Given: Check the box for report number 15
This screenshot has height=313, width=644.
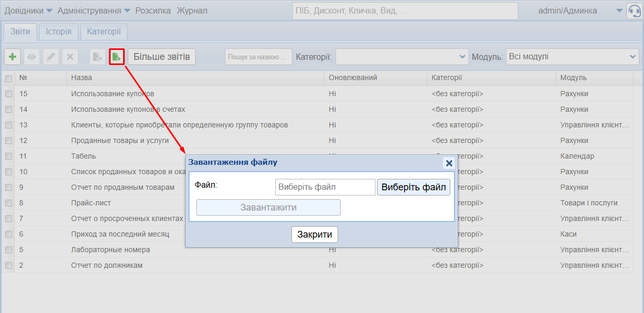Looking at the screenshot, I should [8, 94].
